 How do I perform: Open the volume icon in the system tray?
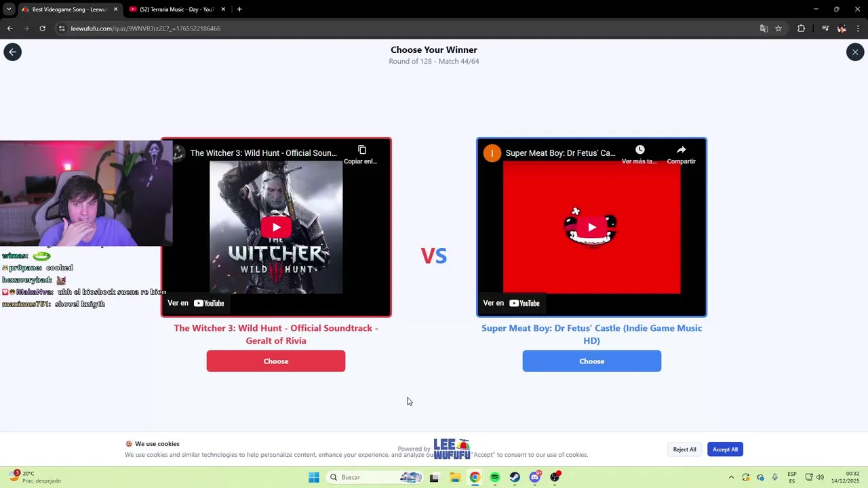pyautogui.click(x=820, y=477)
